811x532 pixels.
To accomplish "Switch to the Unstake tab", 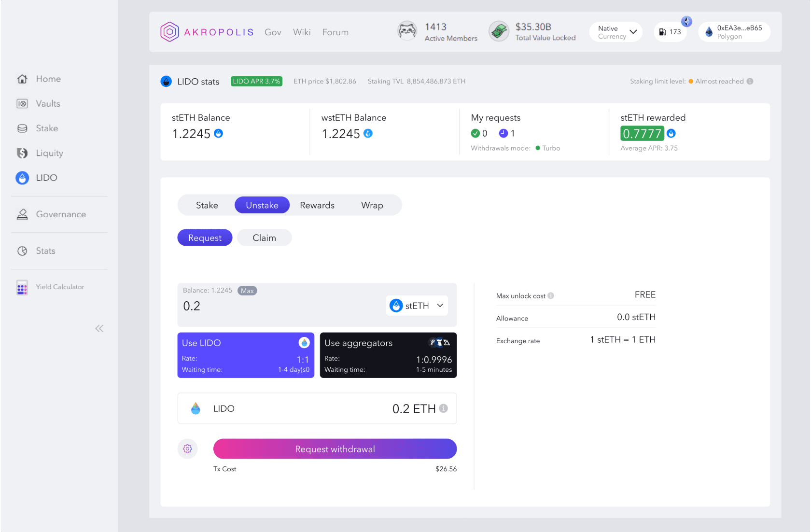I will [262, 205].
